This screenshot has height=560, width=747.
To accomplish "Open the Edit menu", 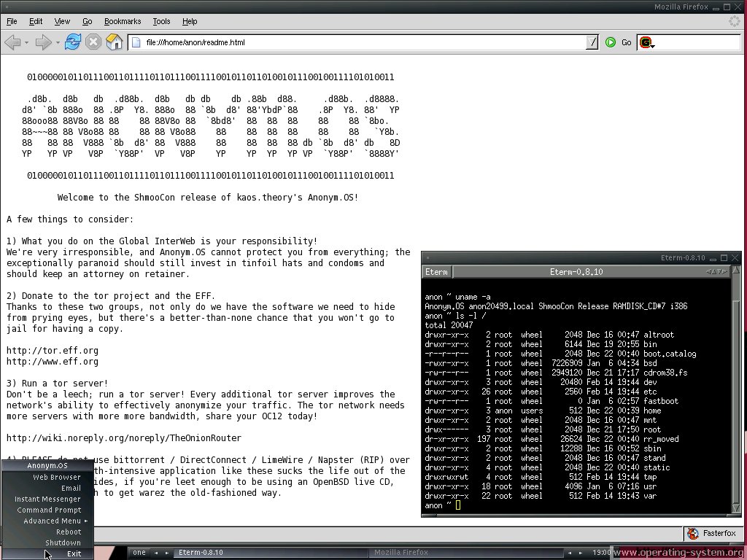I will pos(35,21).
